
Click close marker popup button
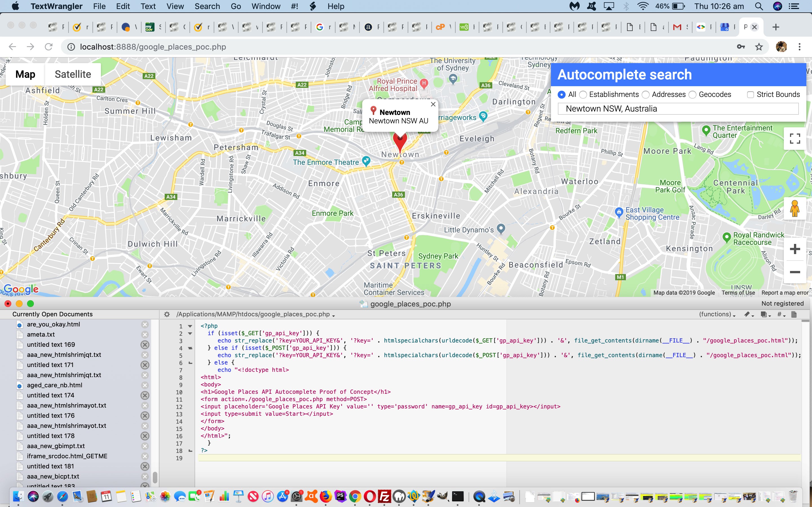point(433,103)
